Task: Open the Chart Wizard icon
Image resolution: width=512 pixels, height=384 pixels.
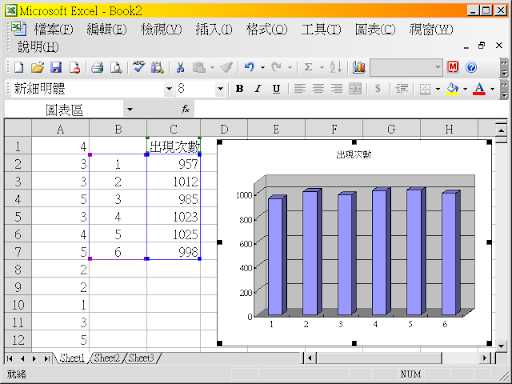Action: pos(359,68)
